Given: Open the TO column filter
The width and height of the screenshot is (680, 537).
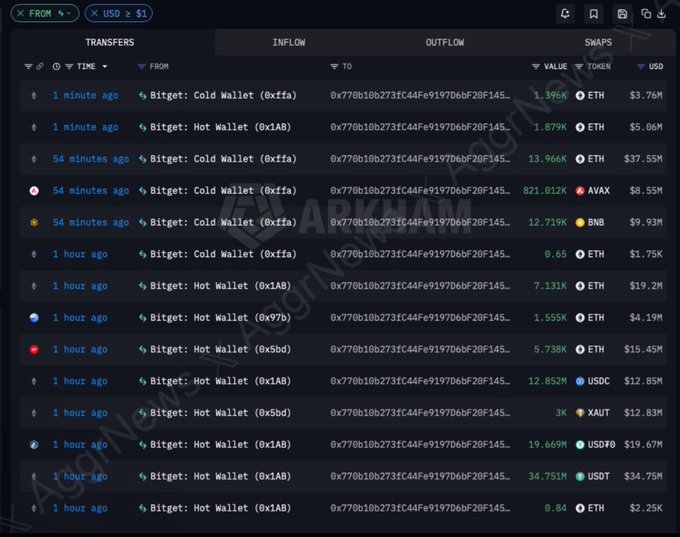Looking at the screenshot, I should point(334,66).
